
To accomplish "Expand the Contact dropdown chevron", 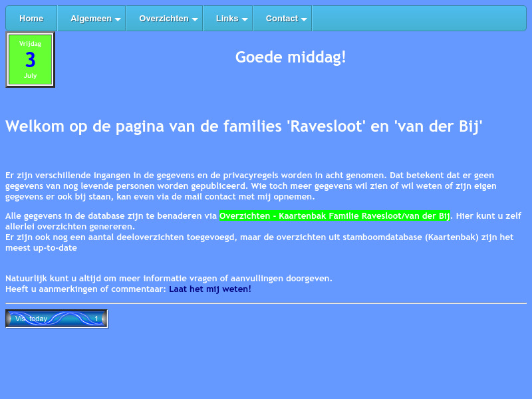I will [304, 19].
